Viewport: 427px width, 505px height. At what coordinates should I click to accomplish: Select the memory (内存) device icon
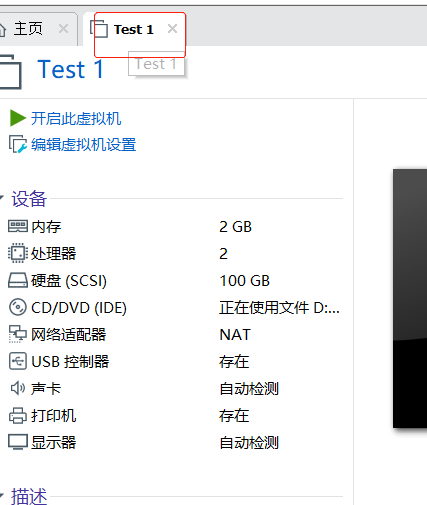point(18,226)
